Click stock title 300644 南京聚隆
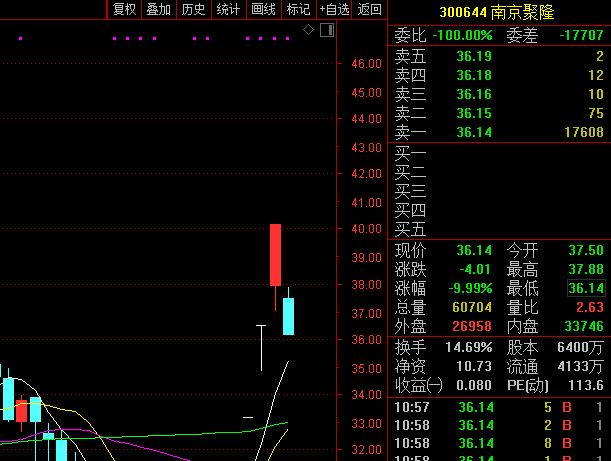611x461 pixels. point(496,12)
